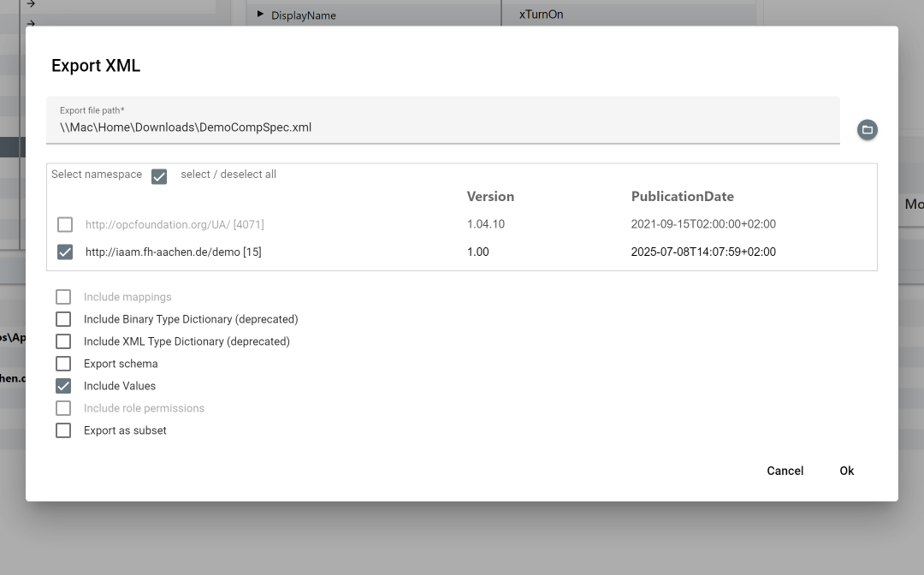924x575 pixels.
Task: Enable Export as subset
Action: pos(62,430)
